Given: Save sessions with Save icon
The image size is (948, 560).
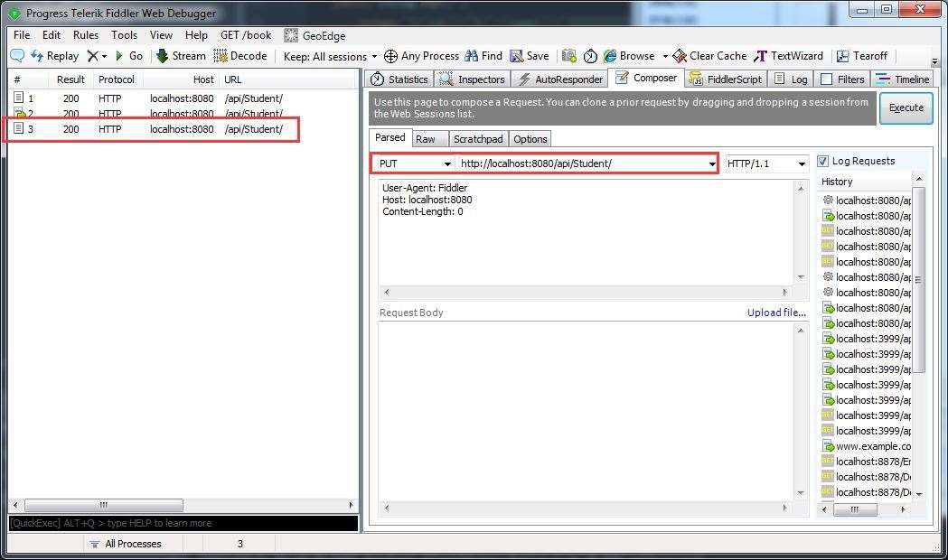Looking at the screenshot, I should click(x=530, y=56).
